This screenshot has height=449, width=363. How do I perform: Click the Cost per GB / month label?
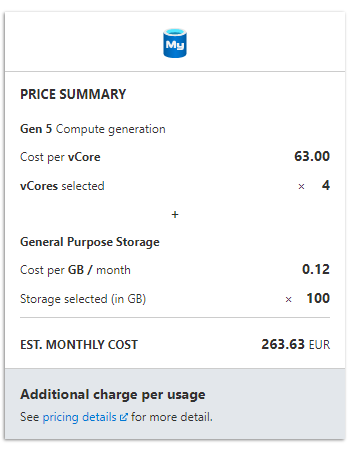pos(75,270)
